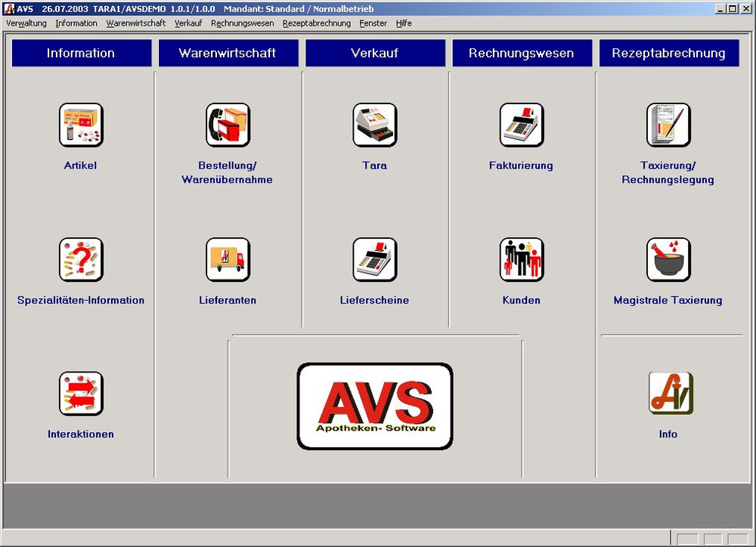
Task: Click the Rechnungswesen blue header button
Action: tap(521, 53)
